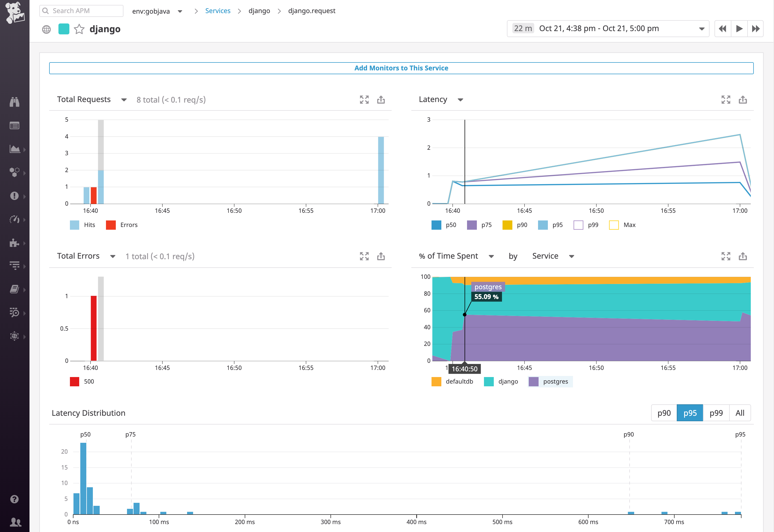Open Monitors via the exclamation icon
This screenshot has width=774, height=532.
click(15, 196)
